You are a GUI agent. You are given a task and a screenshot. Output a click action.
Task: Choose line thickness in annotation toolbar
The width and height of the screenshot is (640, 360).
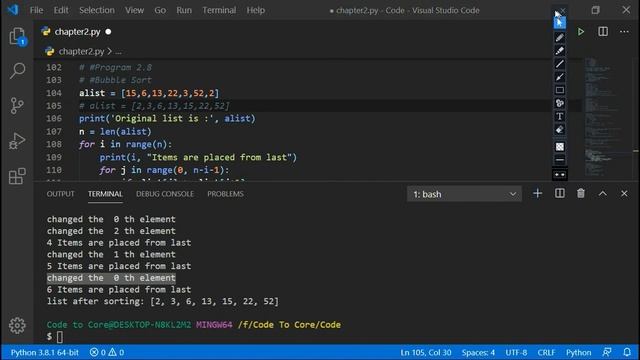pyautogui.click(x=560, y=160)
